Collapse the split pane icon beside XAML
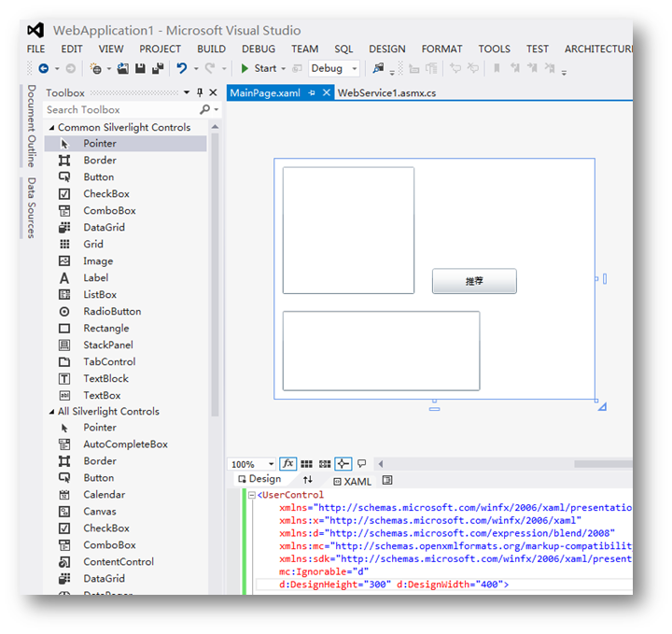Image resolution: width=672 pixels, height=634 pixels. (387, 480)
